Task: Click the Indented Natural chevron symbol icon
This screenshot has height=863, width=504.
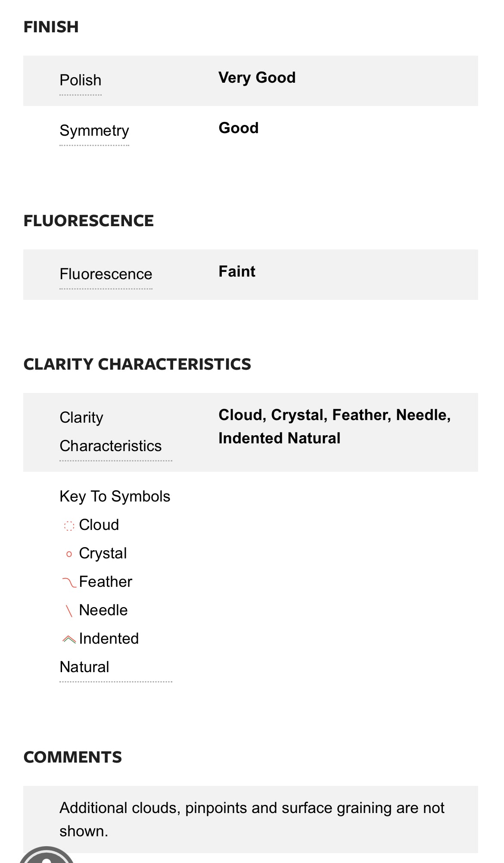Action: point(69,639)
